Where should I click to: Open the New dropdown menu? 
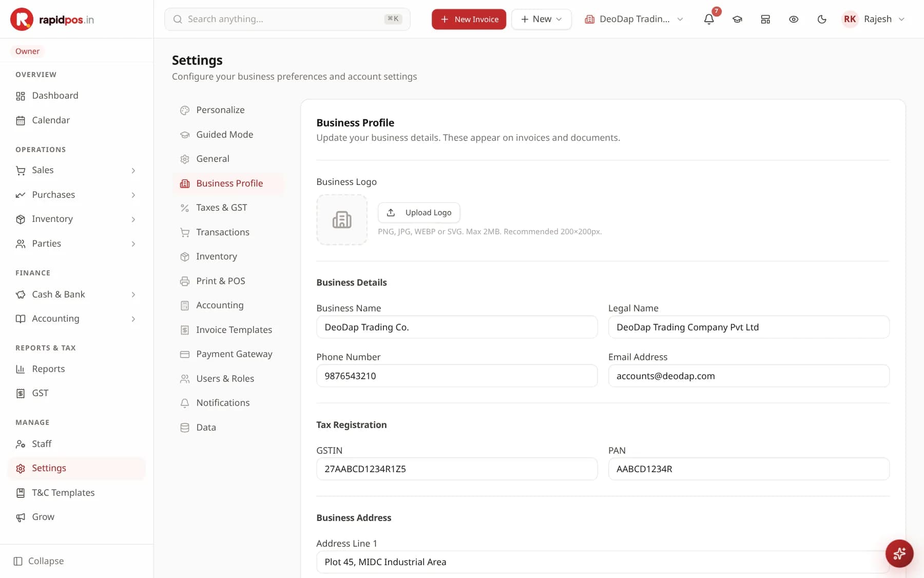point(542,19)
